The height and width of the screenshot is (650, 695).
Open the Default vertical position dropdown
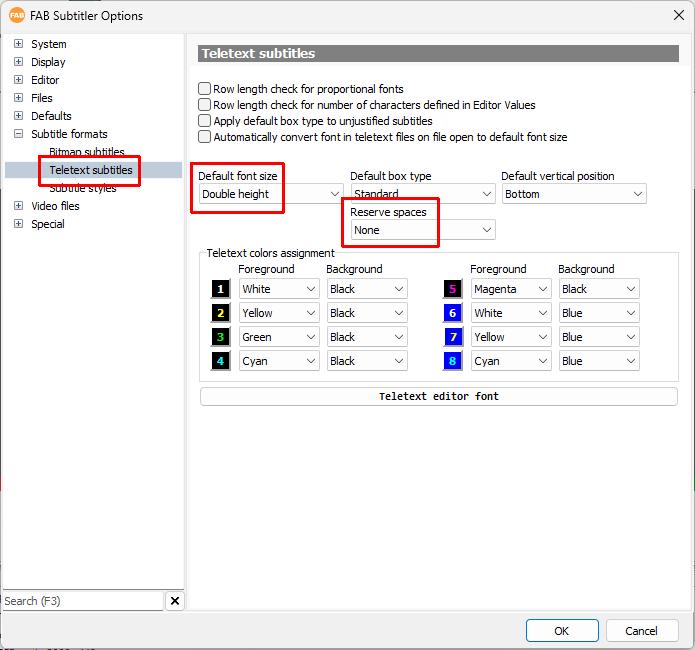574,194
